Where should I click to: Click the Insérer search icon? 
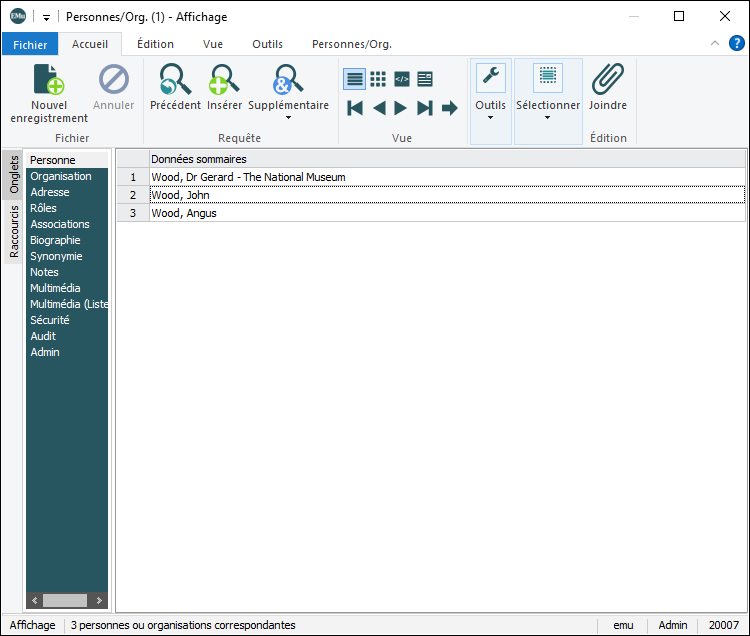pos(224,80)
